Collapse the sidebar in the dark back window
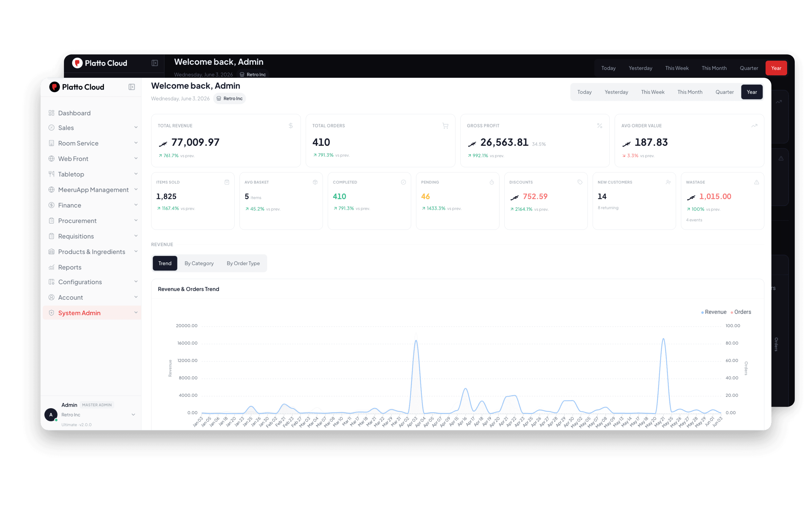 click(x=155, y=63)
